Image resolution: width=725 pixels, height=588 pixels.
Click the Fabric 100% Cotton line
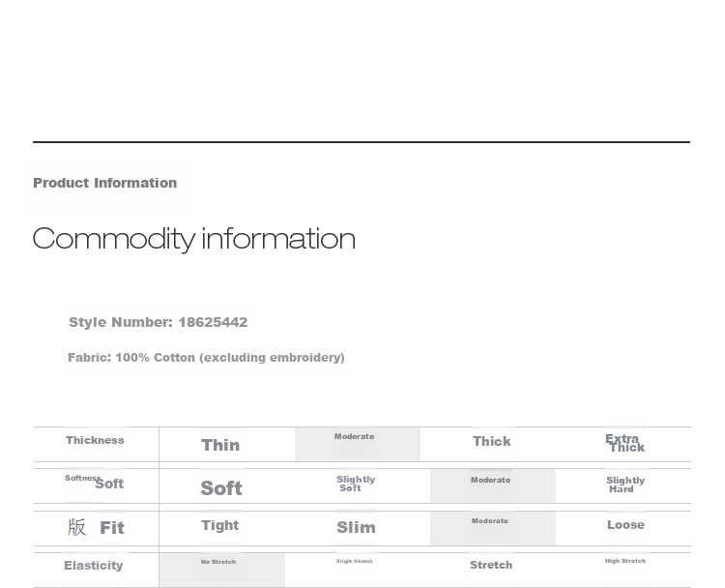[x=206, y=358]
